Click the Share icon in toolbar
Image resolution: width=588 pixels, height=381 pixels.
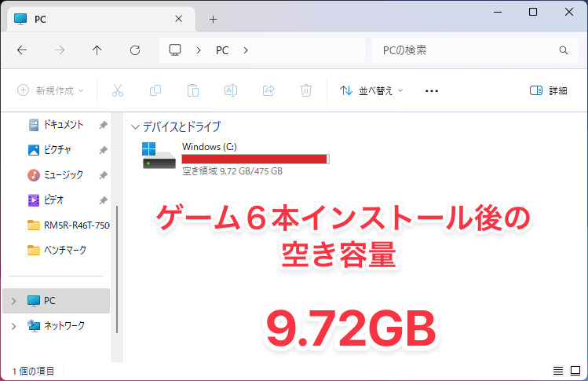click(x=268, y=90)
